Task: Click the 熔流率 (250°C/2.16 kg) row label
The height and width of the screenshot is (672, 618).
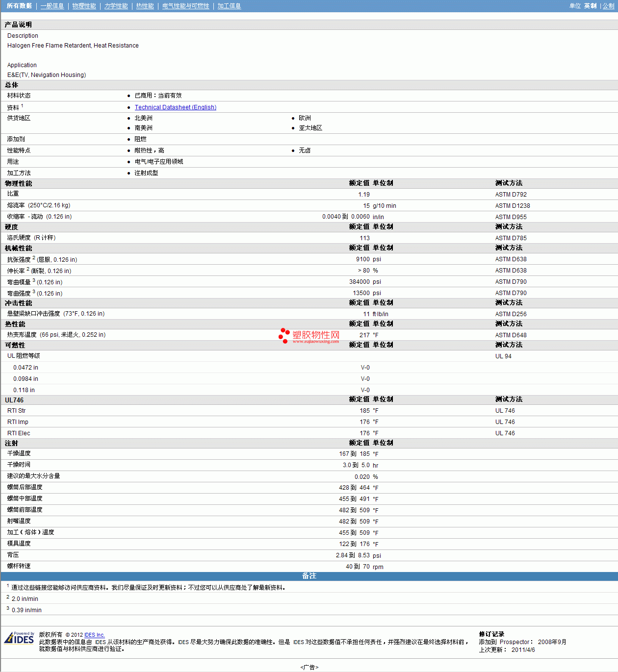Action: (39, 205)
